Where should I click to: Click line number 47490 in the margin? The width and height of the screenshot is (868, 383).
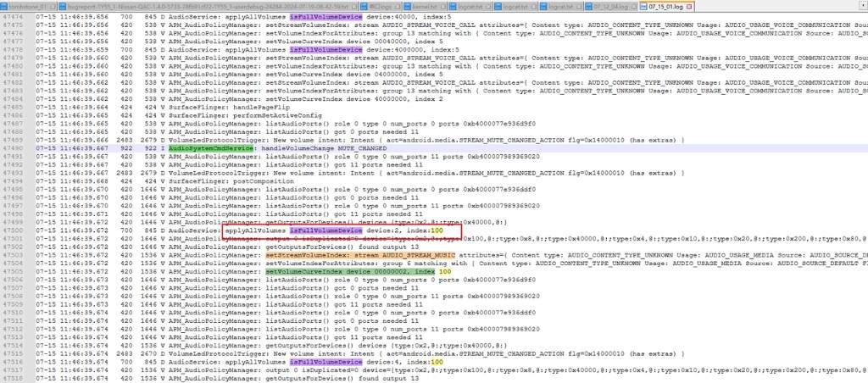[13, 148]
